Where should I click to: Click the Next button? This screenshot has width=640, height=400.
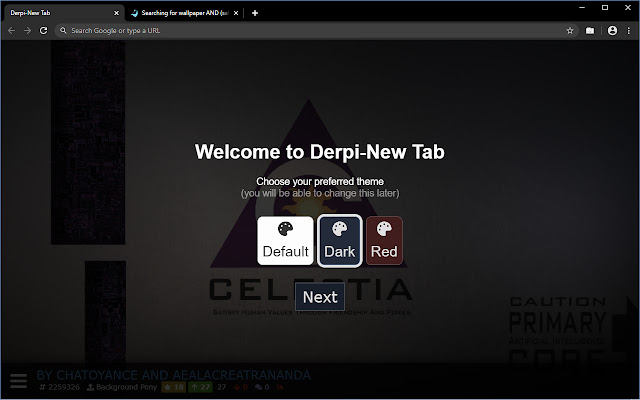(x=320, y=297)
